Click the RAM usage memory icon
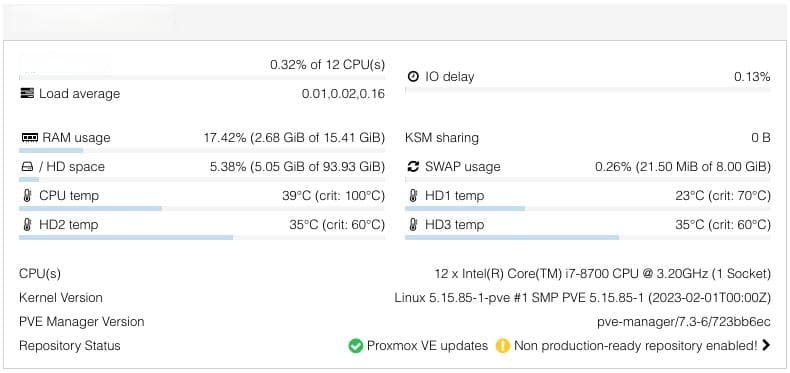Viewport: 790px width, 373px height. pyautogui.click(x=30, y=138)
